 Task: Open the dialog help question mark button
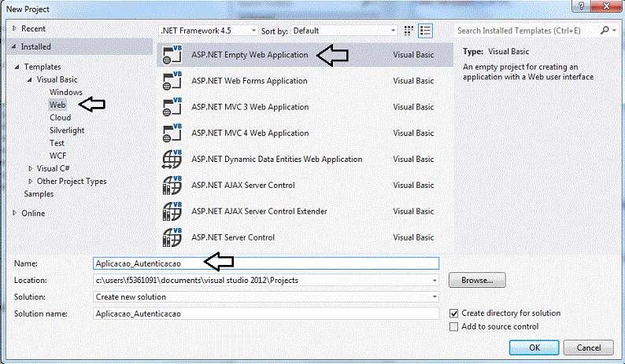click(582, 6)
